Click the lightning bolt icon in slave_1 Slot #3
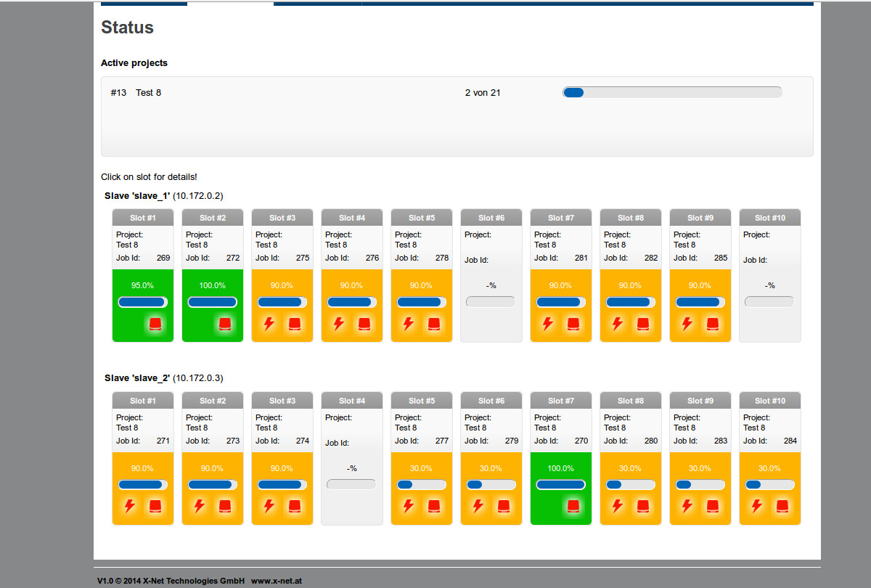Viewport: 871px width, 588px height. click(269, 324)
